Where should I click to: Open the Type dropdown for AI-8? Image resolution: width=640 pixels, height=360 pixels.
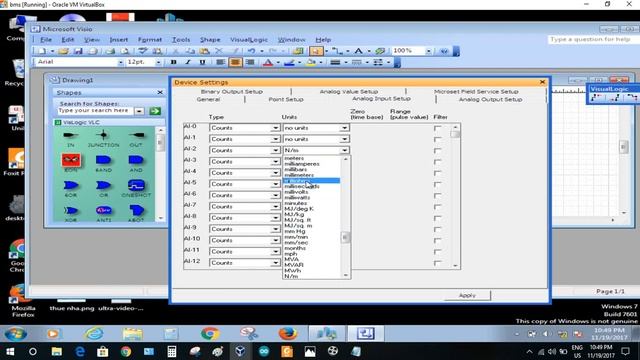[276, 218]
